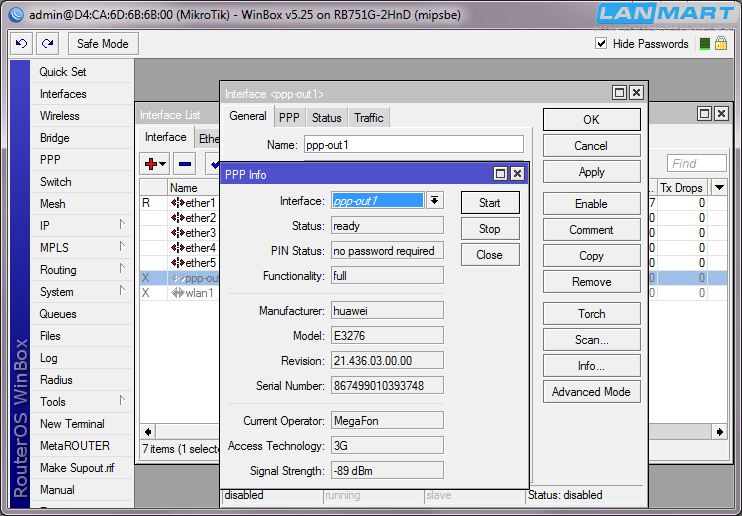This screenshot has height=516, width=742.
Task: Click the Current Operator value MegaFon
Action: [387, 420]
